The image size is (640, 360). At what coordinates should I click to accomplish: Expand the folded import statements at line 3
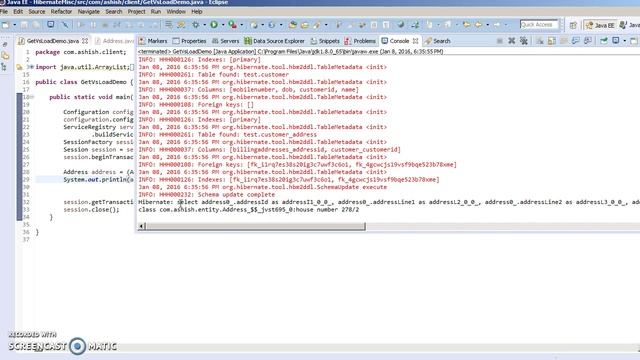click(31, 67)
